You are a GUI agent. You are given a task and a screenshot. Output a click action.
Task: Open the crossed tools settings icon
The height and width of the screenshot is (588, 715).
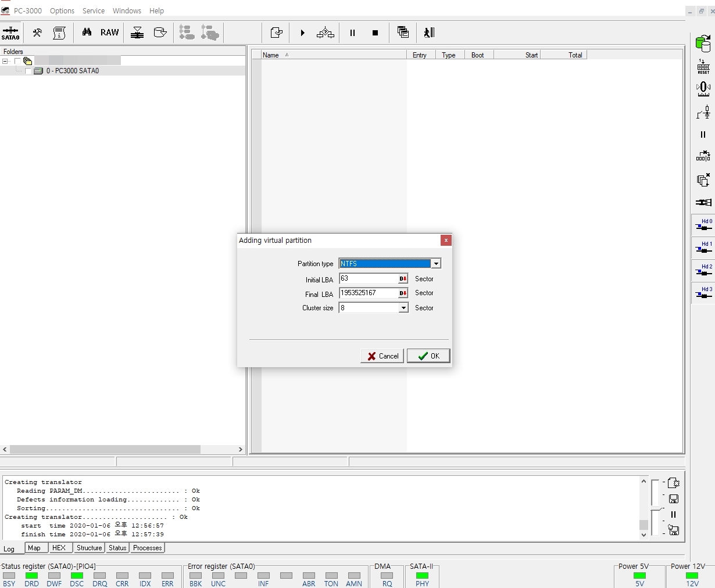click(37, 33)
